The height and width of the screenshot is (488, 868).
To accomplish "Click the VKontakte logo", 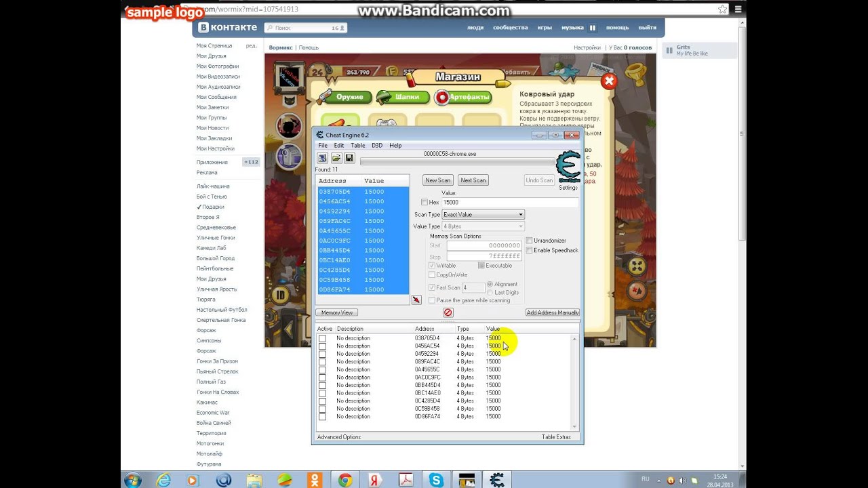I will [x=227, y=28].
